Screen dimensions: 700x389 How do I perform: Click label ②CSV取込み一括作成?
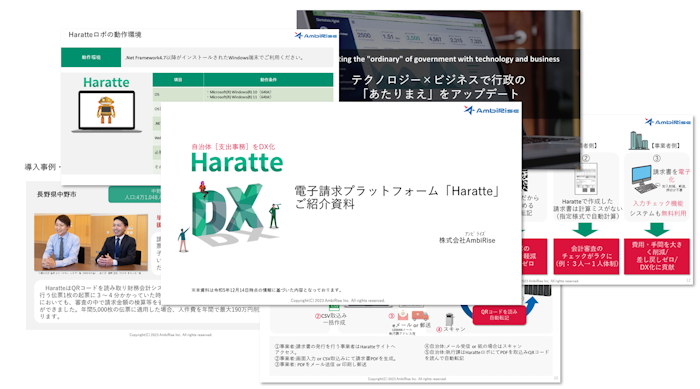pos(330,319)
